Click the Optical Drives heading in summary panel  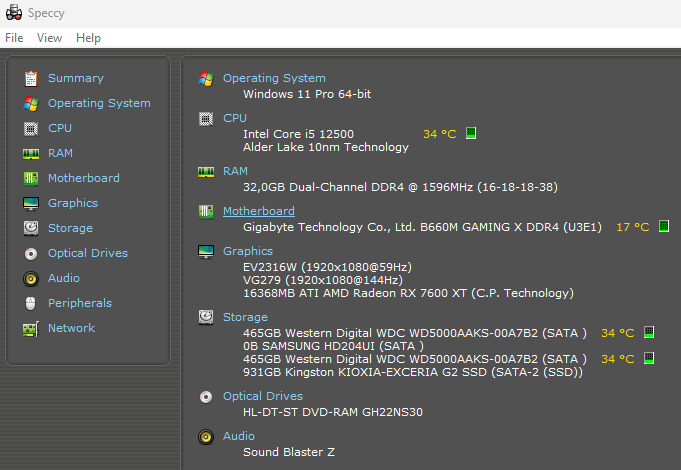[263, 396]
